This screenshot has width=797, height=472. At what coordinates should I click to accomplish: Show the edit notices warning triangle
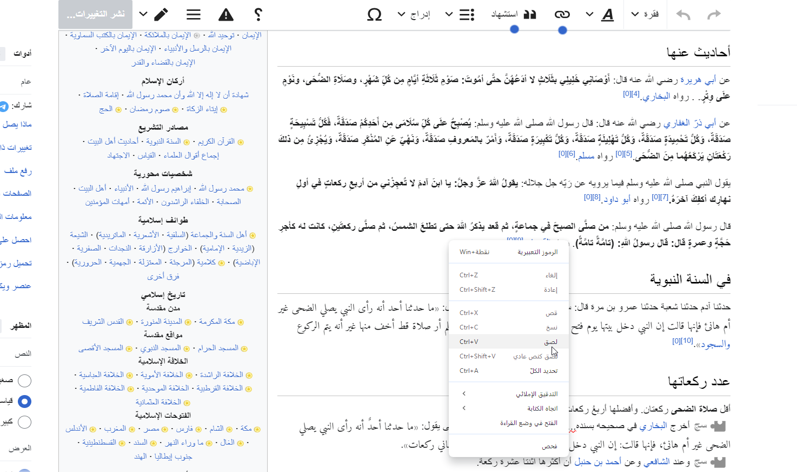(x=226, y=15)
